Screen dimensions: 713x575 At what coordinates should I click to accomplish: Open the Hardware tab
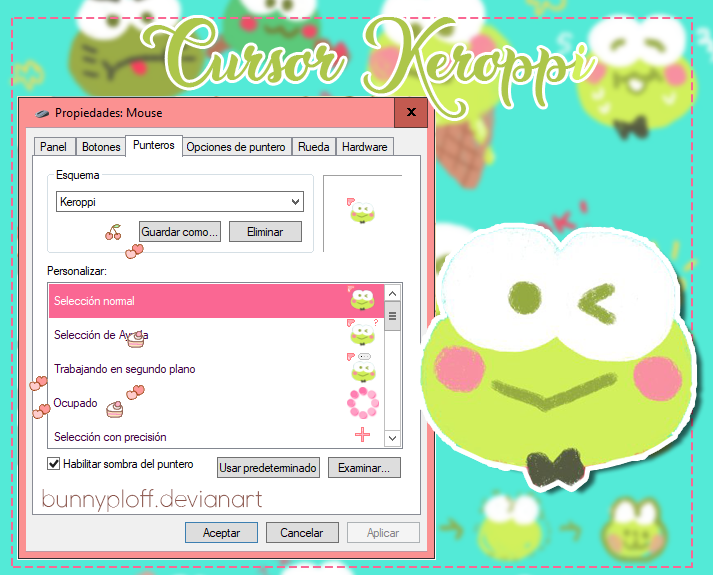click(x=365, y=147)
